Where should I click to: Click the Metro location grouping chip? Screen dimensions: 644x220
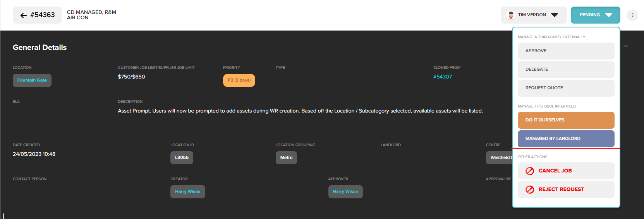click(286, 158)
